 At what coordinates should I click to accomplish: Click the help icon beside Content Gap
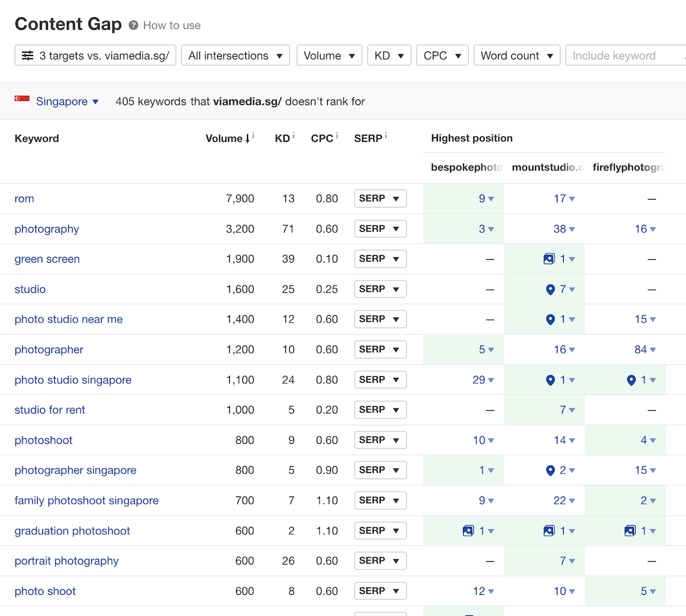[133, 25]
